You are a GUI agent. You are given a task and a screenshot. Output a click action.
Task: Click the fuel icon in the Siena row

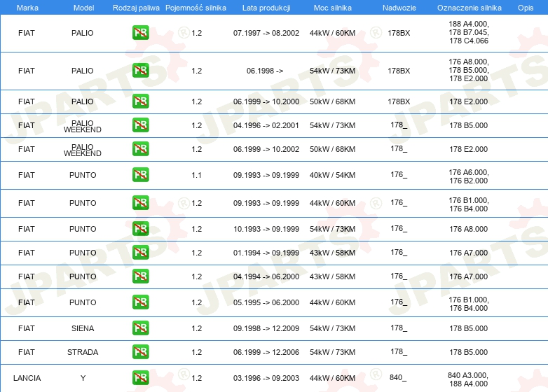[140, 328]
